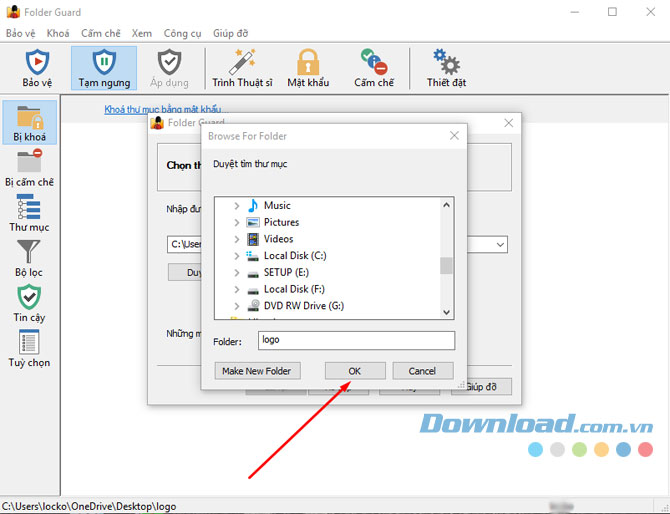Image resolution: width=670 pixels, height=514 pixels.
Task: Expand the SETUP (E:) node
Action: coord(236,272)
